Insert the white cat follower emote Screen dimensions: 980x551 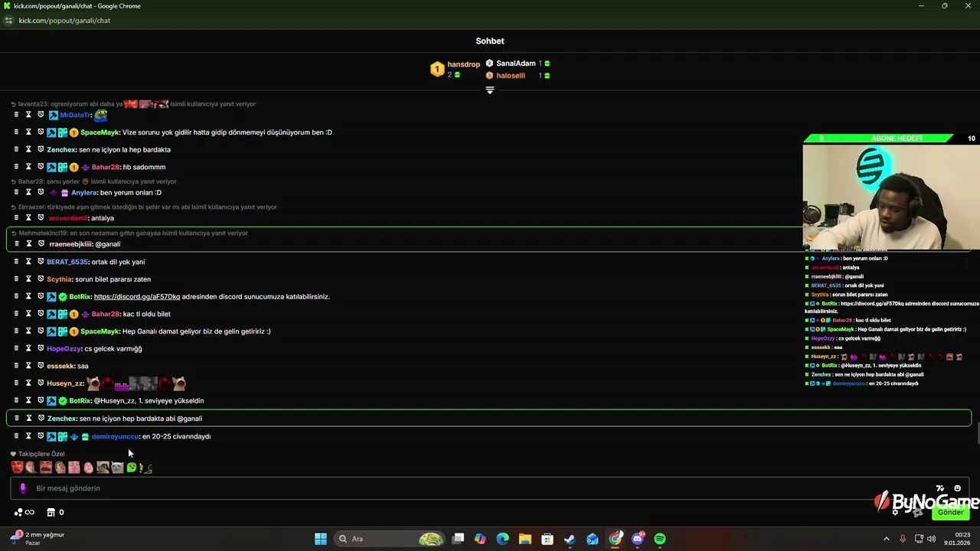(x=117, y=467)
